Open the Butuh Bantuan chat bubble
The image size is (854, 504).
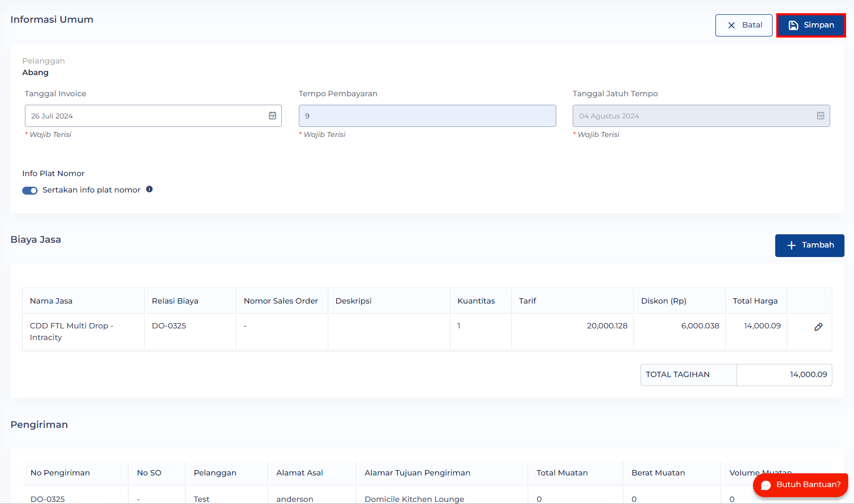click(801, 484)
